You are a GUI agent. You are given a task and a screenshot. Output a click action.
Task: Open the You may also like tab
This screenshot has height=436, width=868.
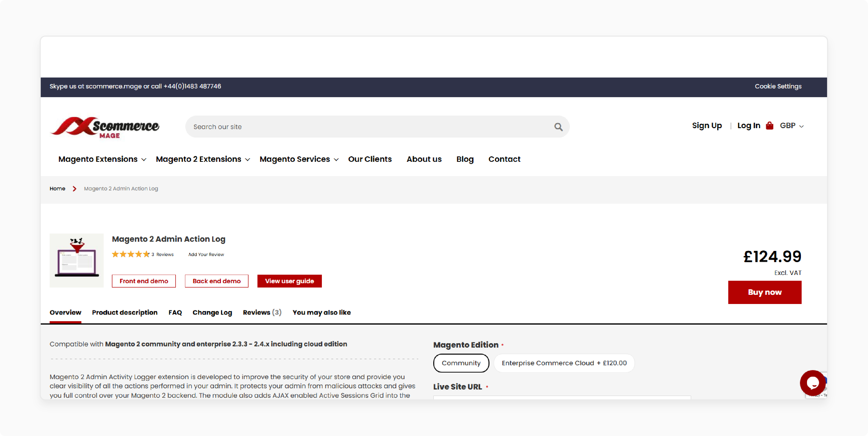pos(321,312)
